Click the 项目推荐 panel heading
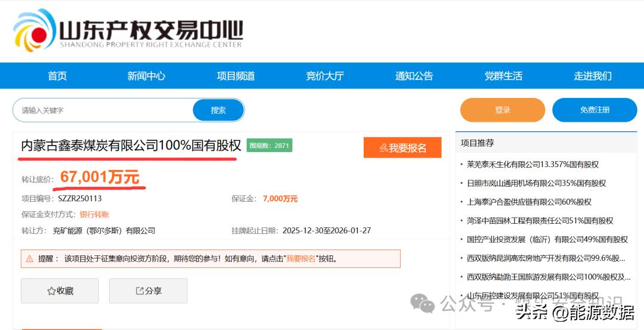 pyautogui.click(x=477, y=143)
